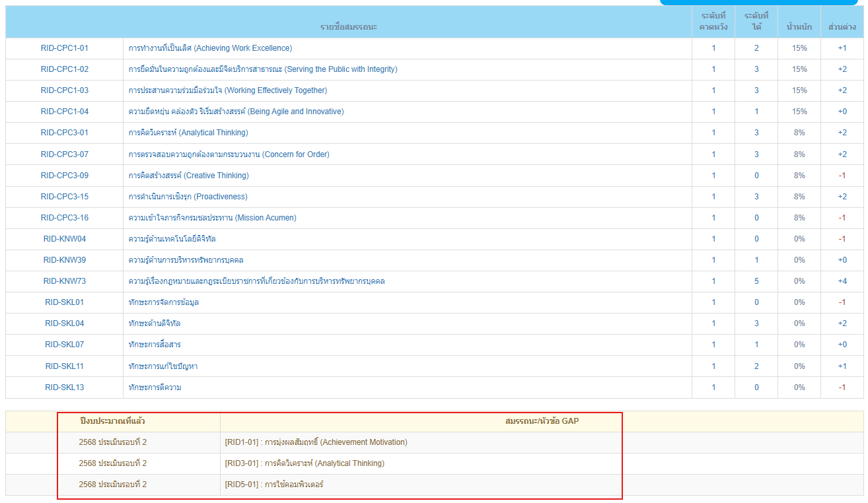Click the 15% weight in RID-CPC1-02 row
Image resolution: width=868 pixels, height=503 pixels.
coord(799,69)
